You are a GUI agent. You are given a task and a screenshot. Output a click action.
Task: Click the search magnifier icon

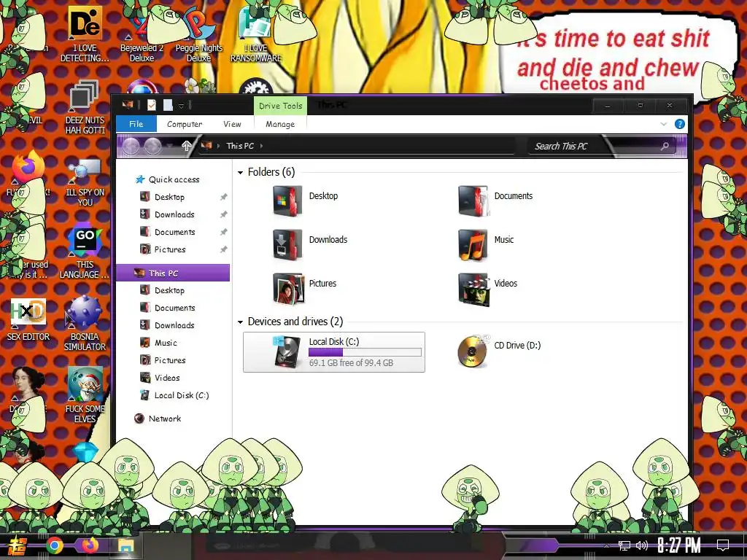pyautogui.click(x=665, y=146)
